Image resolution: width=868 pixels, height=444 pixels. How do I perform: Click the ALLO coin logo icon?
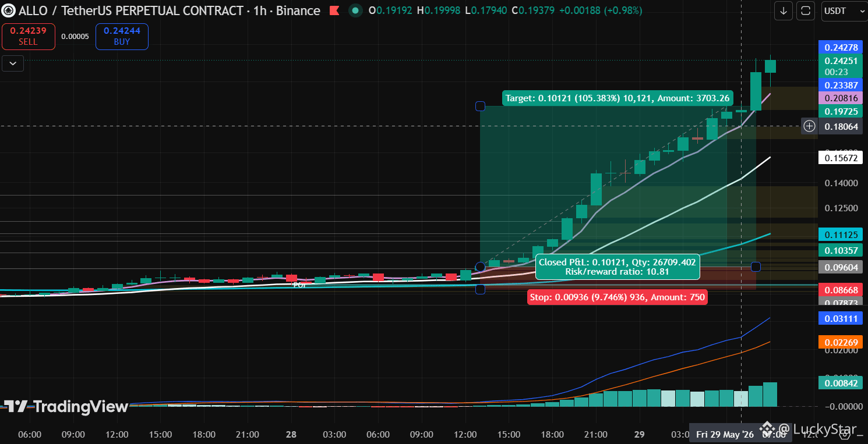9,10
